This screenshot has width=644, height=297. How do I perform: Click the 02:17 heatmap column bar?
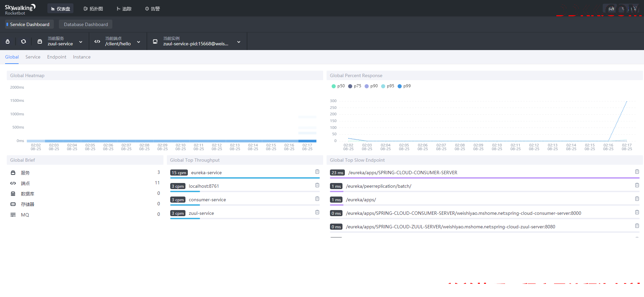pyautogui.click(x=307, y=141)
